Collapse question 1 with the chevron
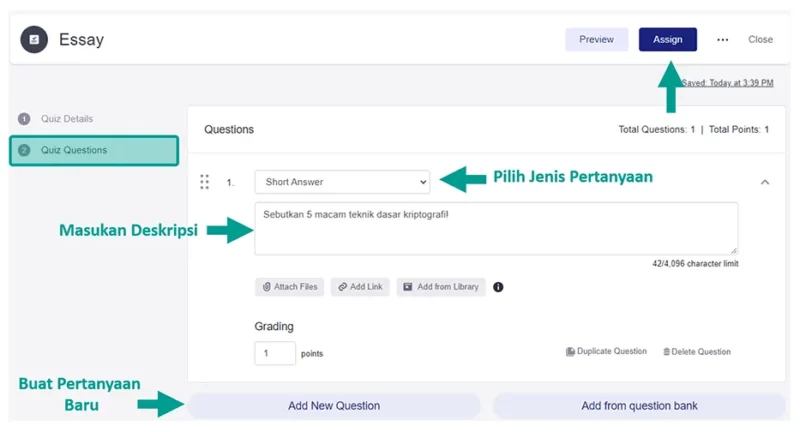 coord(765,182)
